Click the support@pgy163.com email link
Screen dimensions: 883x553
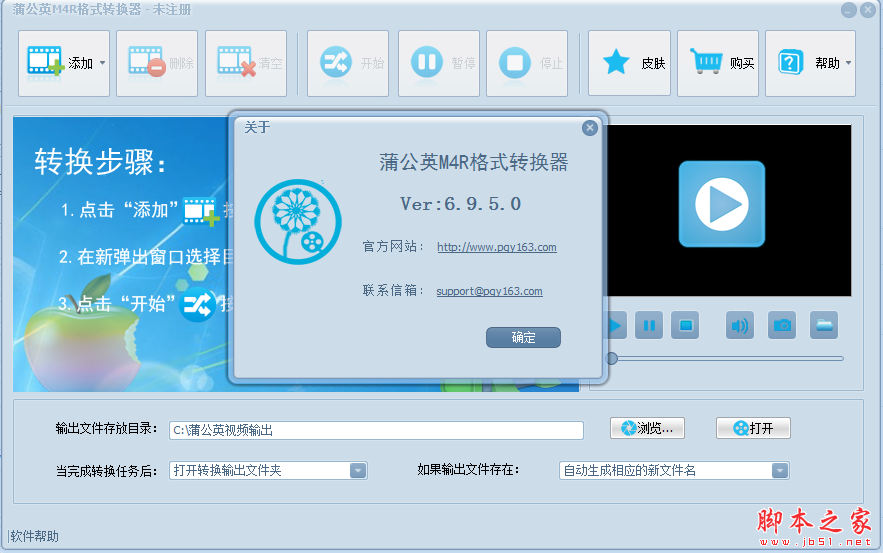click(x=489, y=291)
